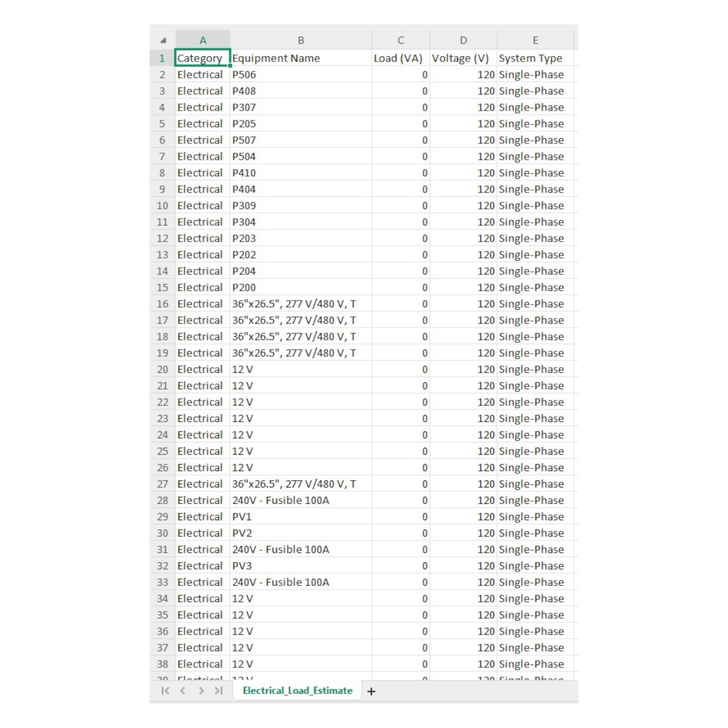Click the Equipment Name header cell
728x728 pixels.
click(301, 58)
